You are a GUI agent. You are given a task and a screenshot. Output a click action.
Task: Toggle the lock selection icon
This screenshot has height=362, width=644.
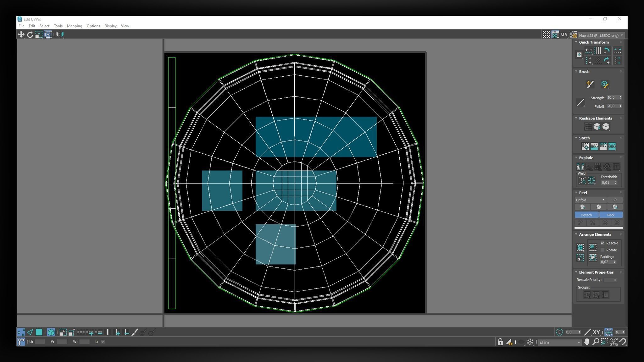500,342
